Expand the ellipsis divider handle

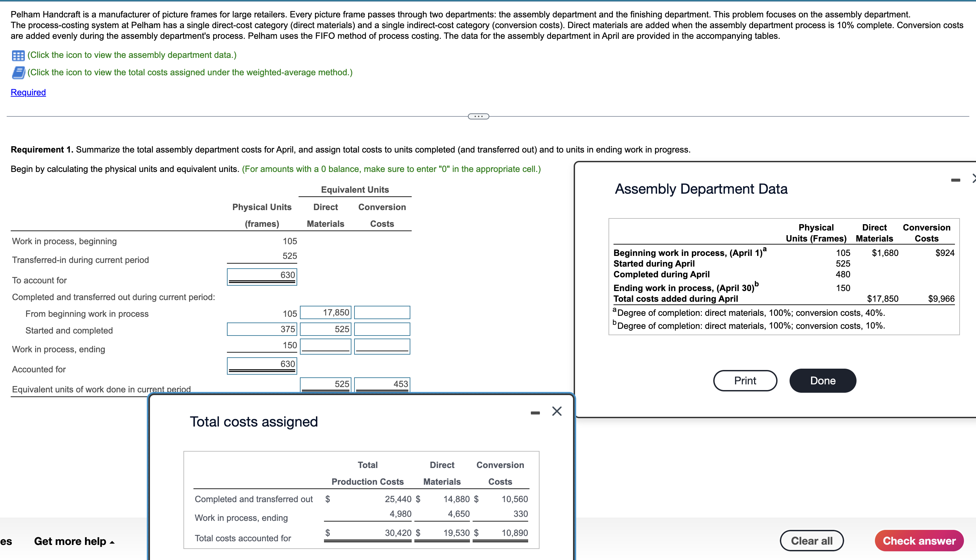click(x=478, y=116)
